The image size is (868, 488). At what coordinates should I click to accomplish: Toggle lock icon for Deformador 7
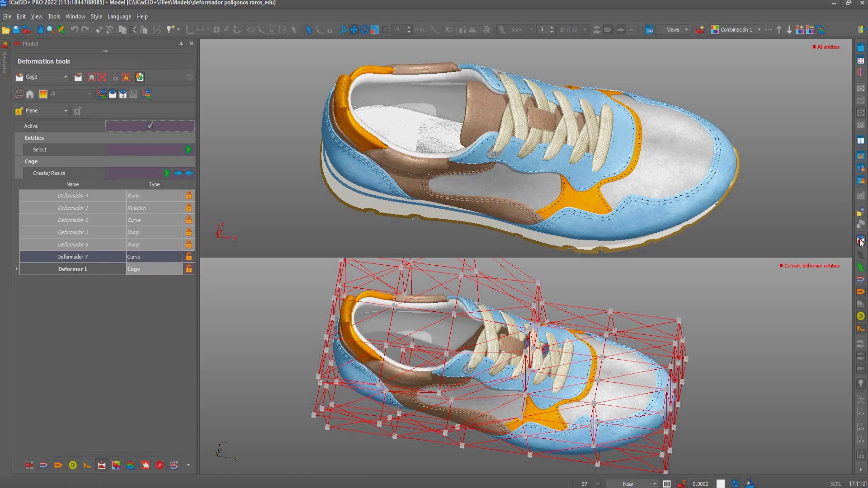tap(189, 257)
